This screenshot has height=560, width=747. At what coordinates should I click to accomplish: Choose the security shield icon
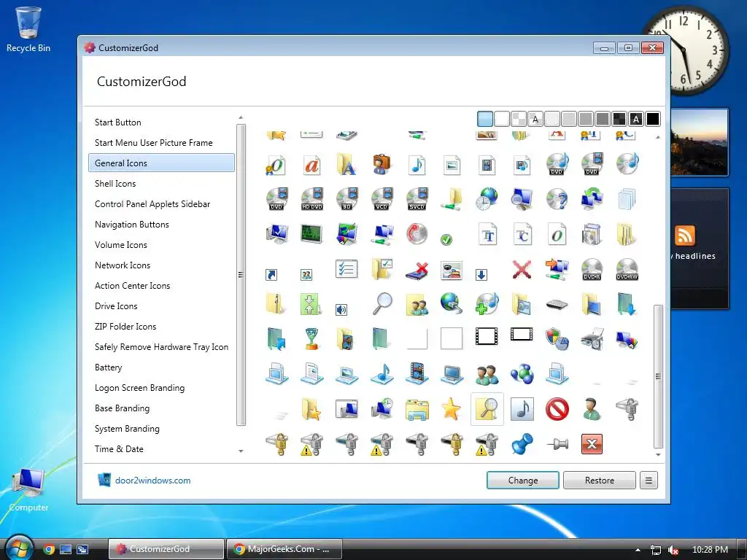point(557,339)
